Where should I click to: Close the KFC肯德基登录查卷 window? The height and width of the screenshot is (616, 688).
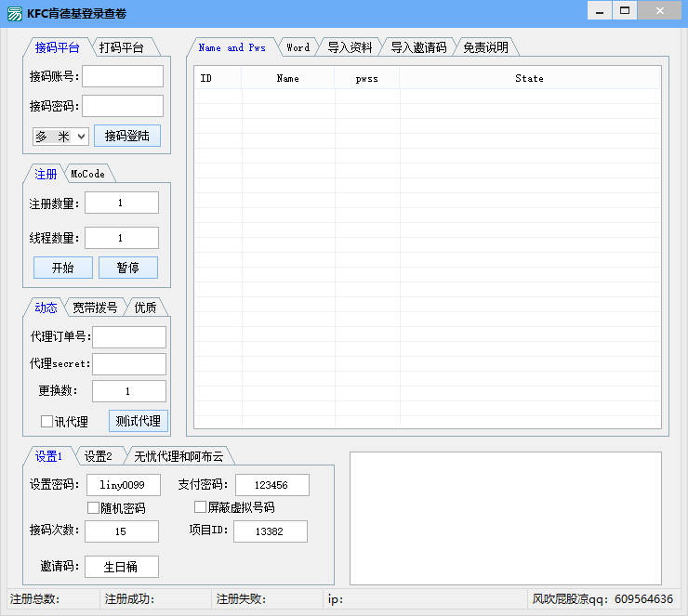click(660, 10)
